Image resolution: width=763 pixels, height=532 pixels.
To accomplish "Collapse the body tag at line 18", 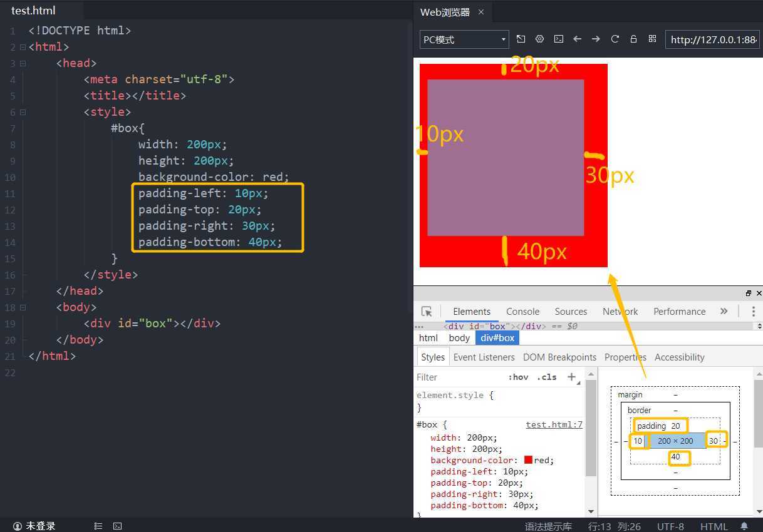I will click(23, 307).
